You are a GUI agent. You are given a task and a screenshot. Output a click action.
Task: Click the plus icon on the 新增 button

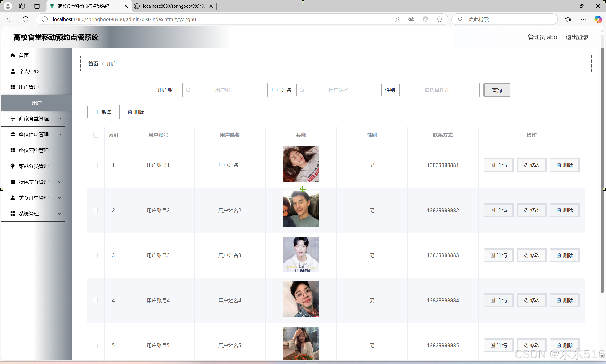pyautogui.click(x=97, y=112)
